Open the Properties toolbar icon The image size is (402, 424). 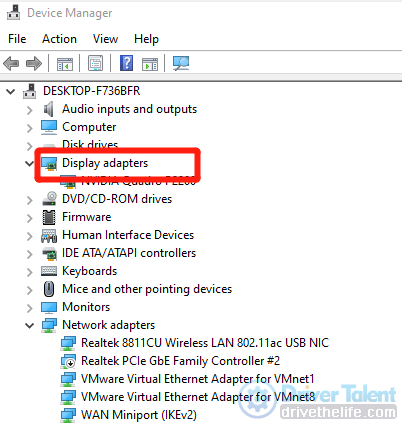[95, 63]
